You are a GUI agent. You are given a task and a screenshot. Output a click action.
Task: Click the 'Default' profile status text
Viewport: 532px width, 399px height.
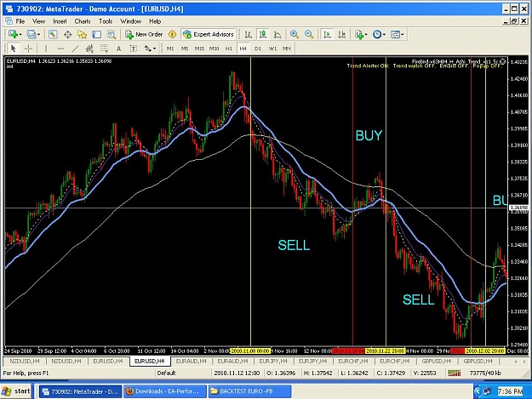[166, 373]
